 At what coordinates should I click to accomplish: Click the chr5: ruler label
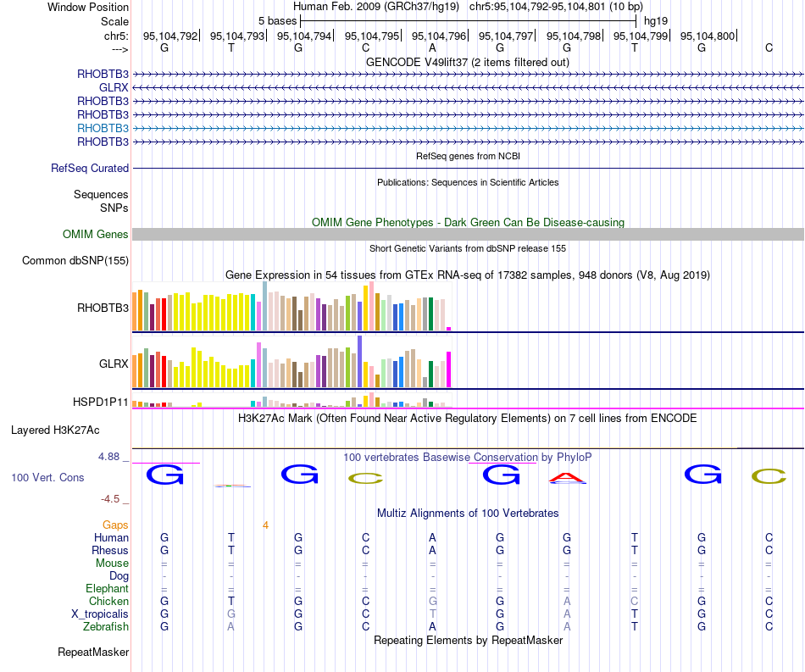coord(116,36)
